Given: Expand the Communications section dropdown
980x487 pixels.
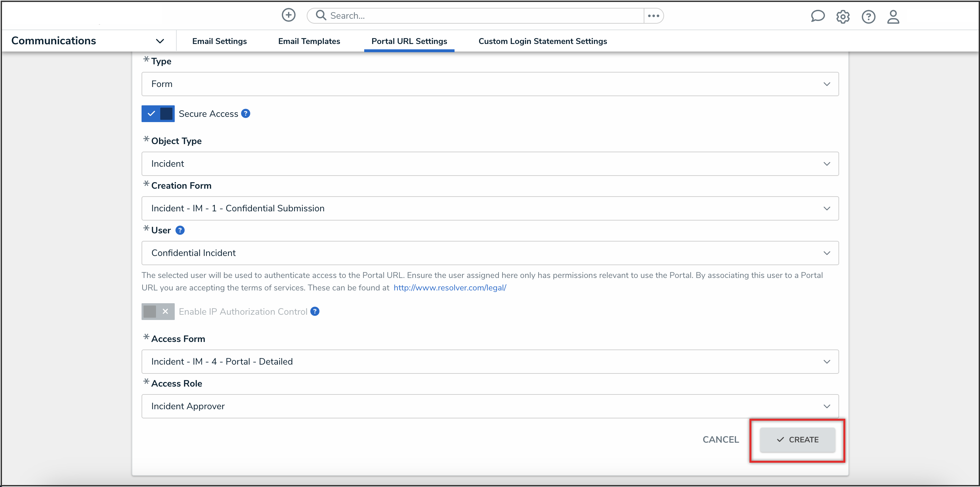Looking at the screenshot, I should click(160, 41).
